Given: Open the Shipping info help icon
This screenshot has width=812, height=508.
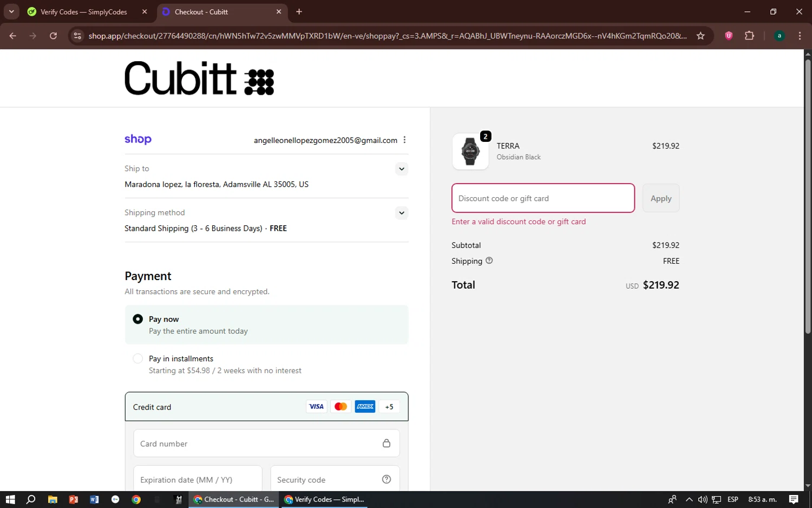Looking at the screenshot, I should tap(489, 260).
